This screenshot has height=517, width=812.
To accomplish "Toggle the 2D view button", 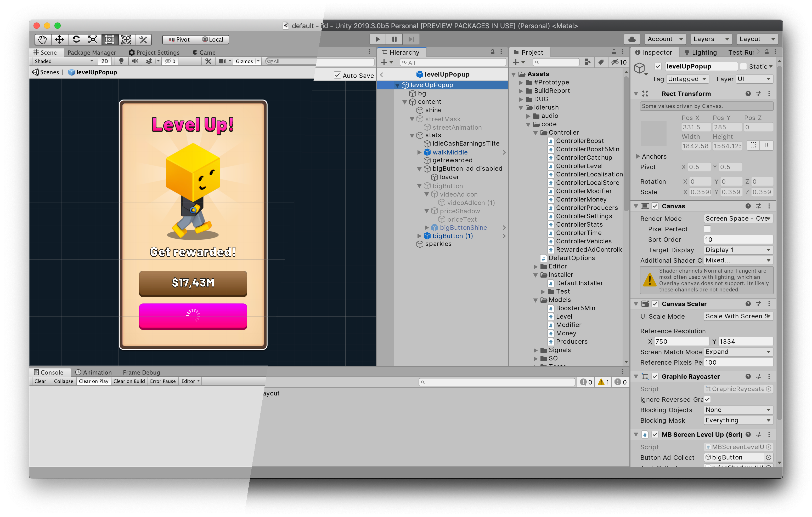I will (x=105, y=61).
